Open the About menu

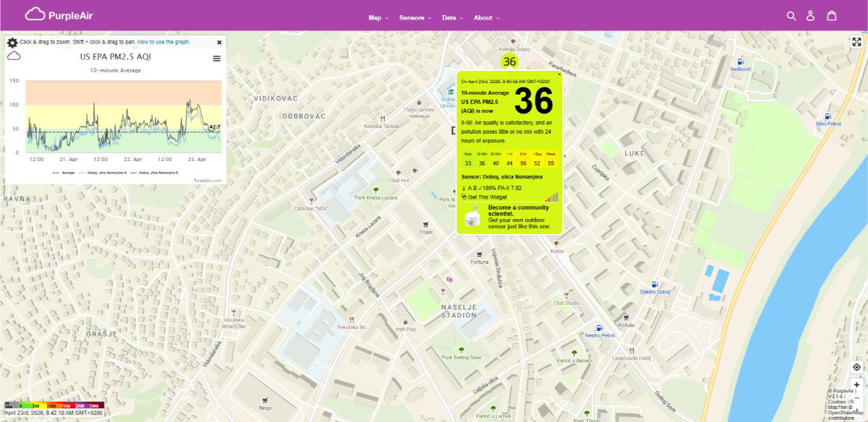[x=486, y=18]
